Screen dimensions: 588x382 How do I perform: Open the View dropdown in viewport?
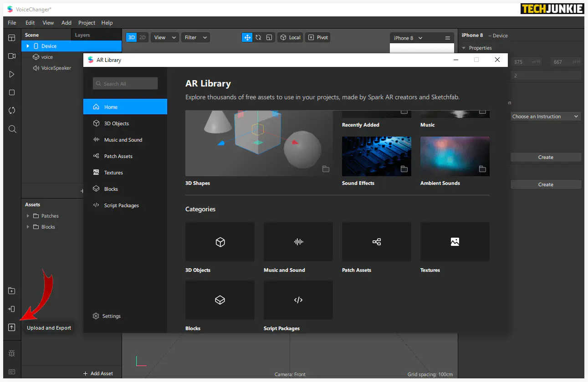[164, 37]
